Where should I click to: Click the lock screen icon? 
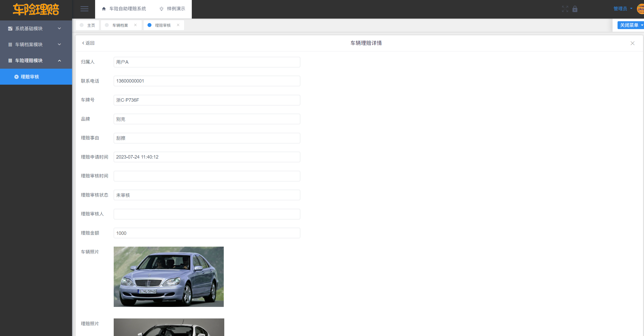(x=575, y=9)
